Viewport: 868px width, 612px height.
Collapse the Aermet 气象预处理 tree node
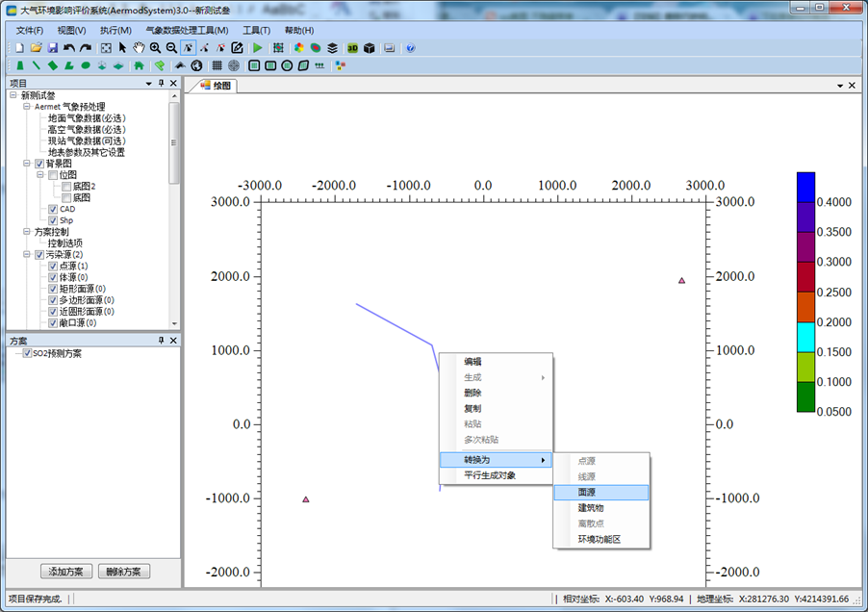[27, 107]
